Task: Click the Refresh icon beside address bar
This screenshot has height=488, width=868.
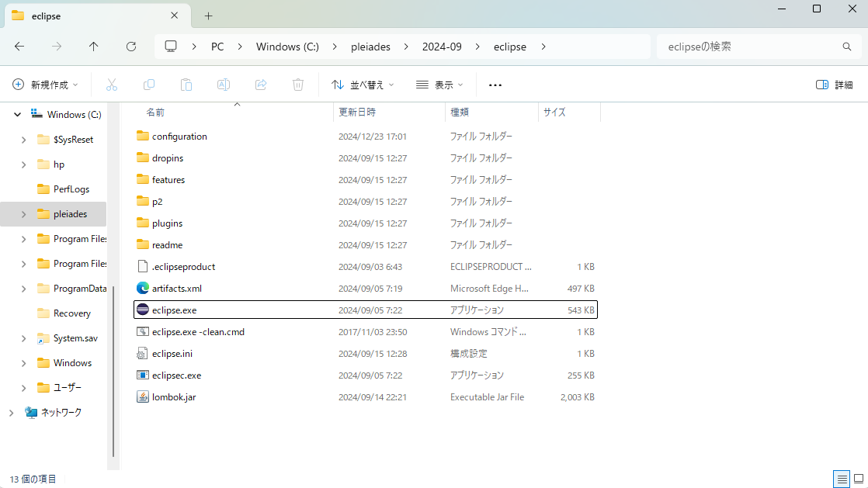Action: [131, 47]
